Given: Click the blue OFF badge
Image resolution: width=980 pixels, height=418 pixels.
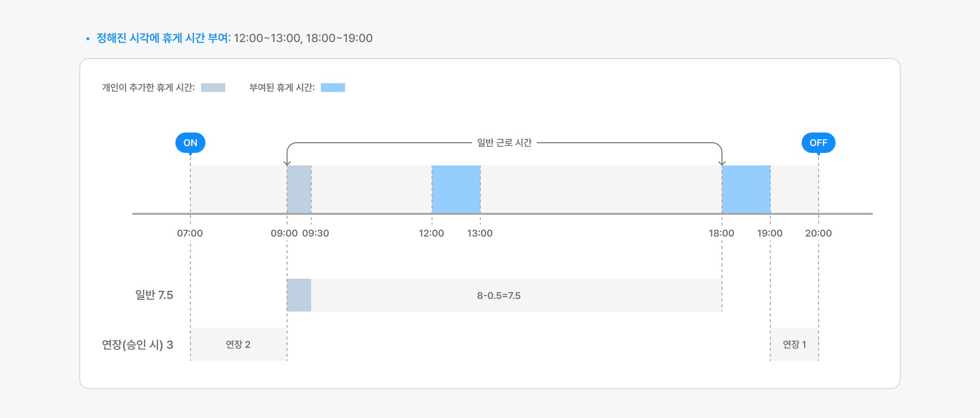Looking at the screenshot, I should point(818,143).
